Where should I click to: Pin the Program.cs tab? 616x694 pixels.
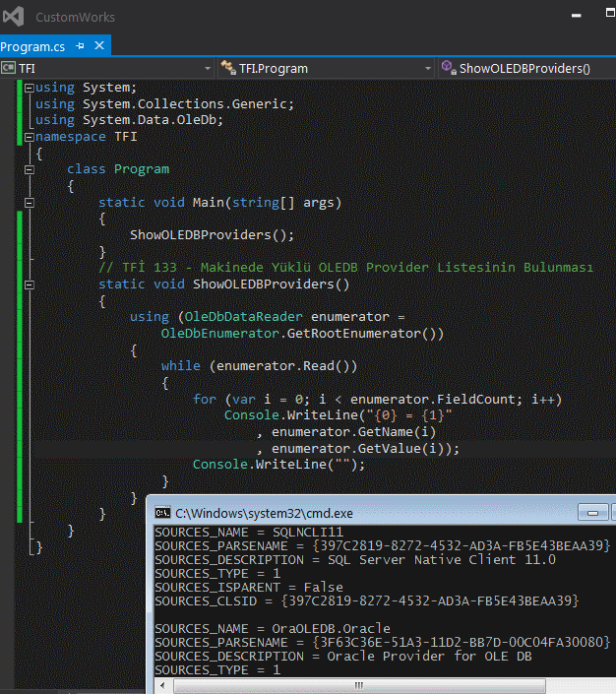pyautogui.click(x=81, y=46)
